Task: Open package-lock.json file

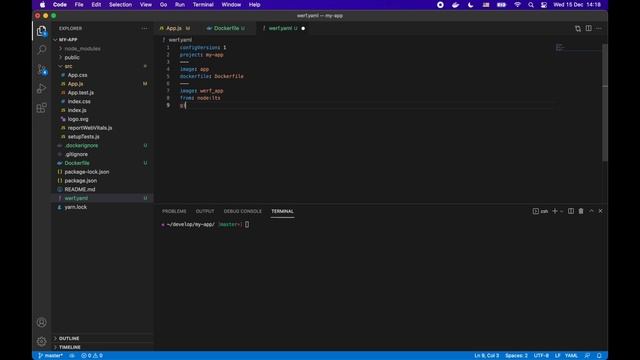Action: (x=87, y=172)
